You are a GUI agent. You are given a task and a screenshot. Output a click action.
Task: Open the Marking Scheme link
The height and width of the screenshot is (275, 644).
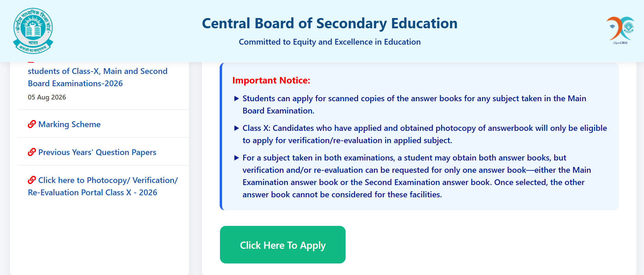click(x=69, y=124)
